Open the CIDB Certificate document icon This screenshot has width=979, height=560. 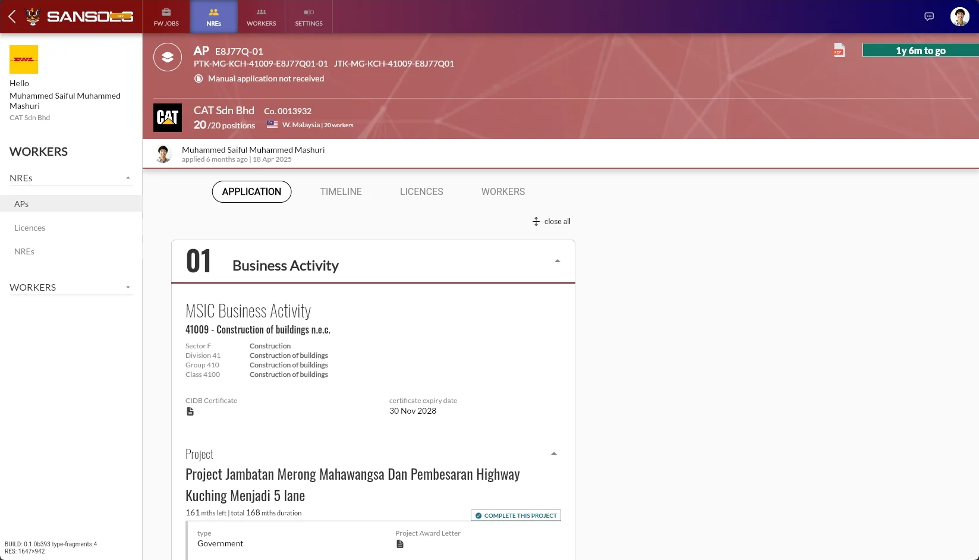pyautogui.click(x=190, y=411)
